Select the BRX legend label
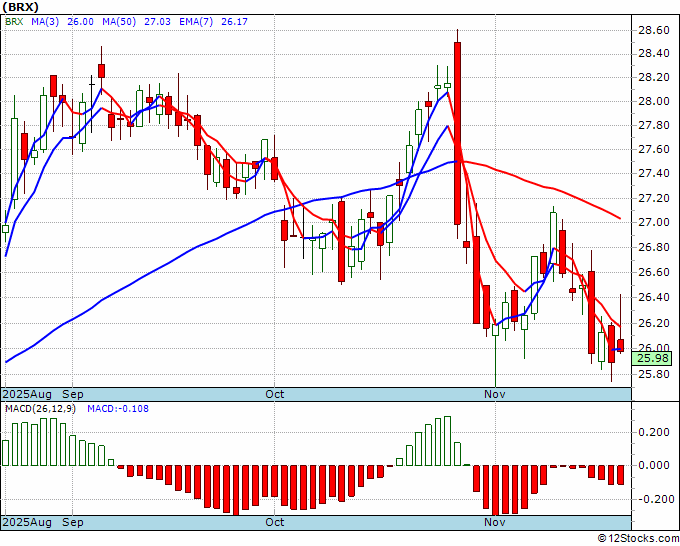 click(x=14, y=22)
